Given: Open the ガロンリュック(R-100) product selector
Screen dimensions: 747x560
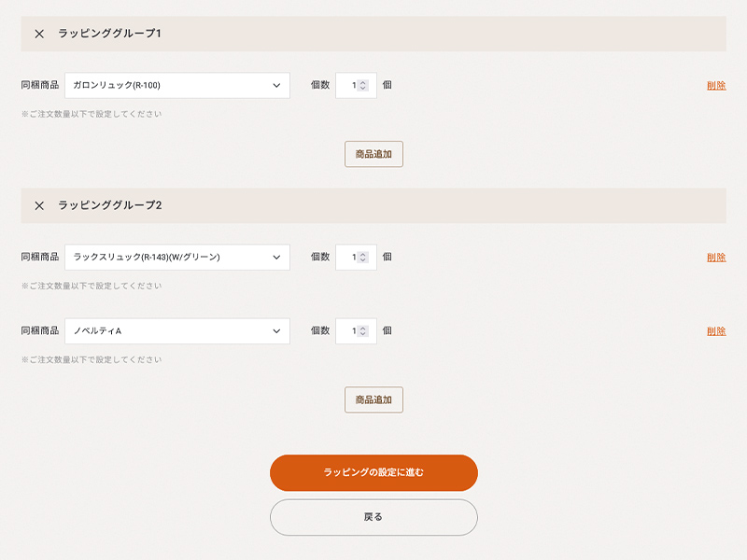Looking at the screenshot, I should click(x=177, y=84).
